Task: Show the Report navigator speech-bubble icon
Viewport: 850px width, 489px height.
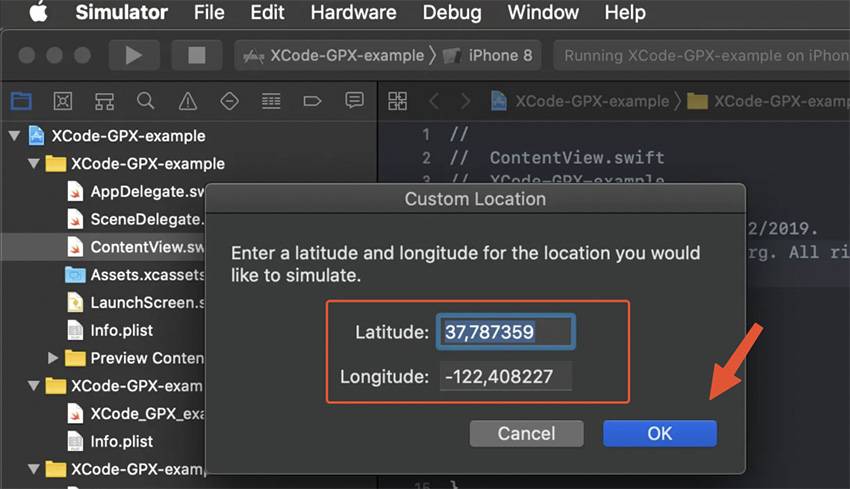Action: 355,101
